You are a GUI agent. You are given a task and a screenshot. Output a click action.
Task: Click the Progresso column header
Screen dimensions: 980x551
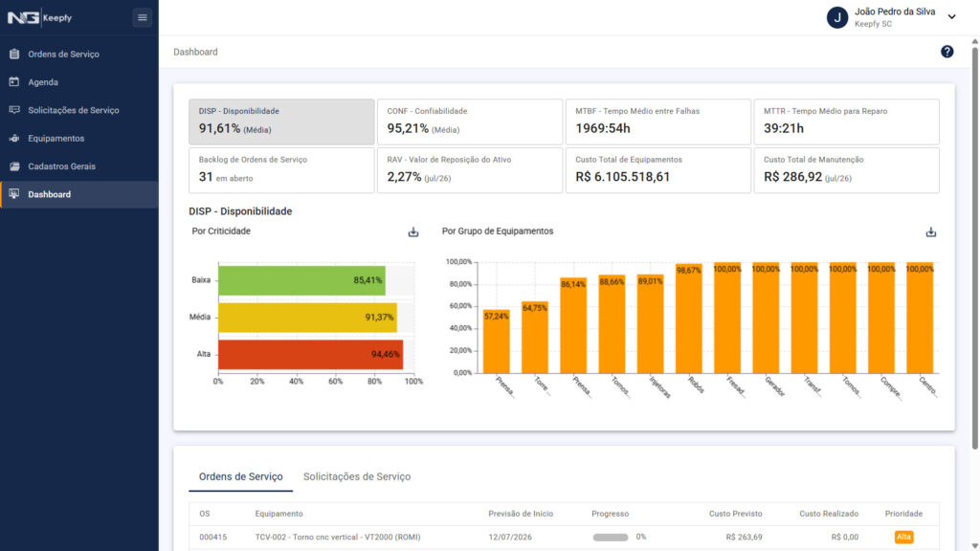(x=610, y=514)
